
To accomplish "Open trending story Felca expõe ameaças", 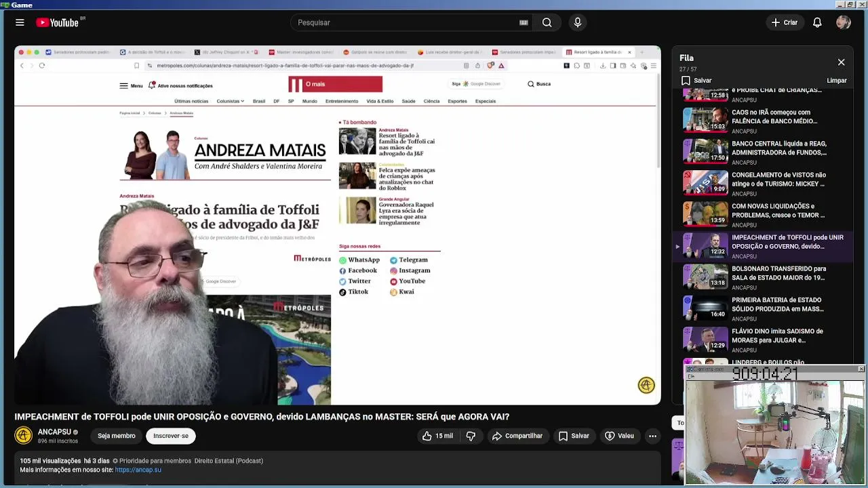I will click(388, 176).
